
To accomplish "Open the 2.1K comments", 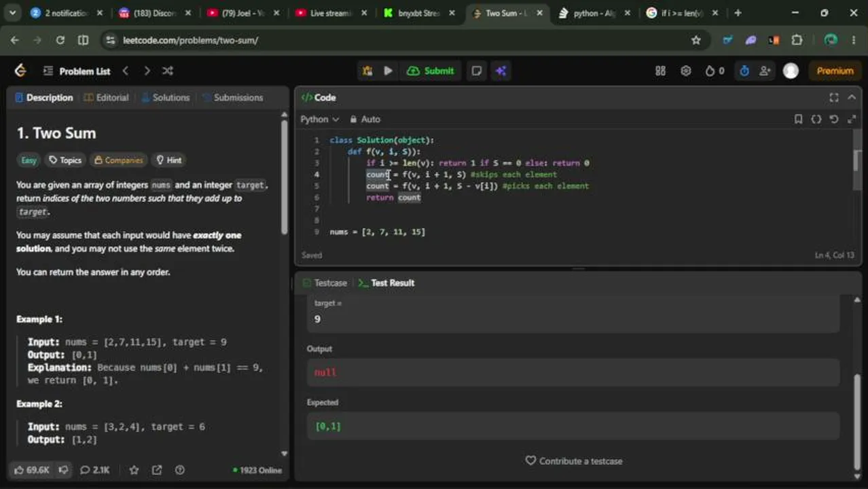I will coord(94,470).
